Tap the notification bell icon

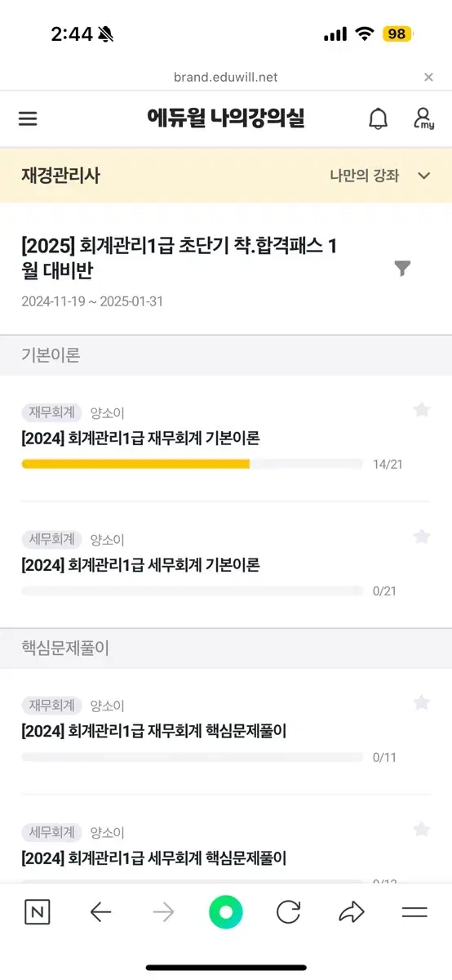[378, 118]
